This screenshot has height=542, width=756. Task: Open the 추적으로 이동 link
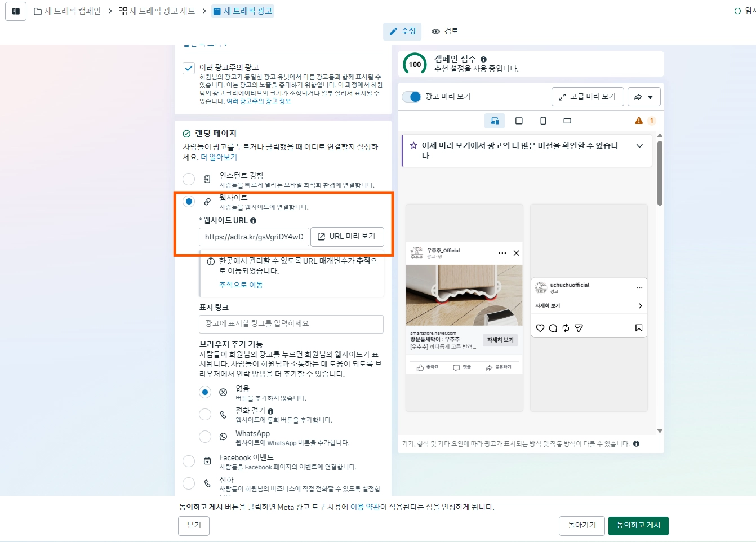(x=241, y=285)
